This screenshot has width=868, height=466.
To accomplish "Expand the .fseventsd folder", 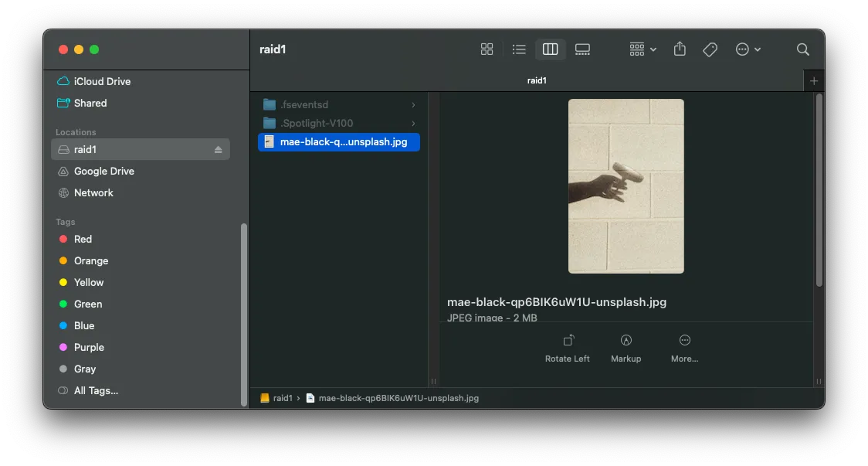I will pos(413,104).
